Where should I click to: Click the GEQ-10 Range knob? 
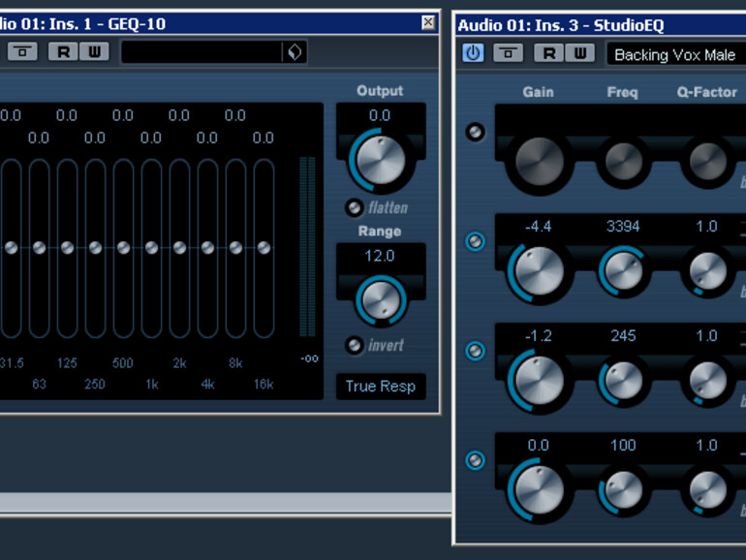click(381, 300)
